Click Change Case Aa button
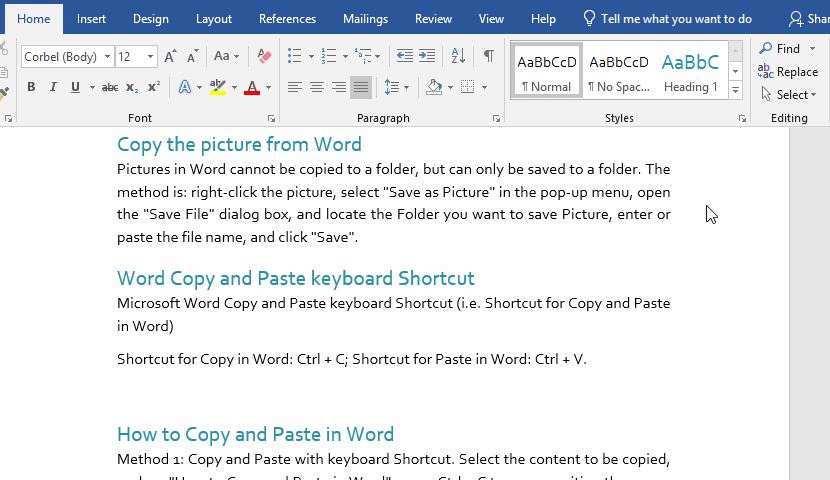Viewport: 830px width, 480px height. 226,56
